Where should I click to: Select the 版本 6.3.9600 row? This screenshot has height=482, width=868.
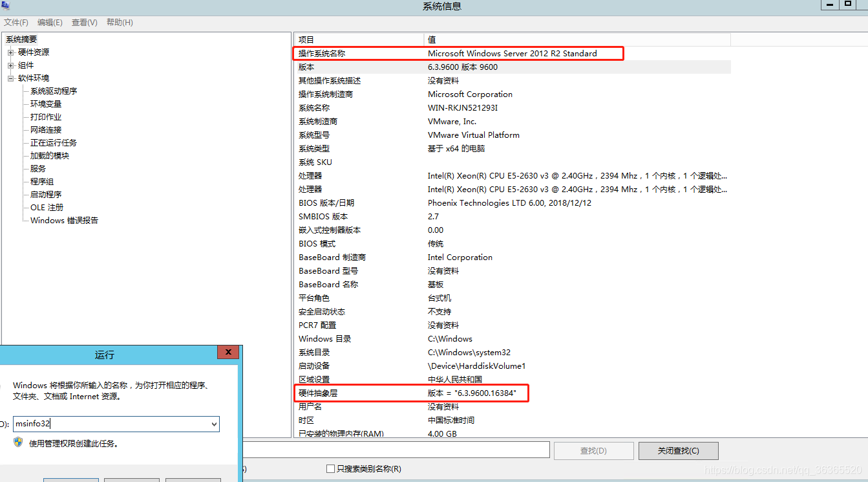point(513,67)
